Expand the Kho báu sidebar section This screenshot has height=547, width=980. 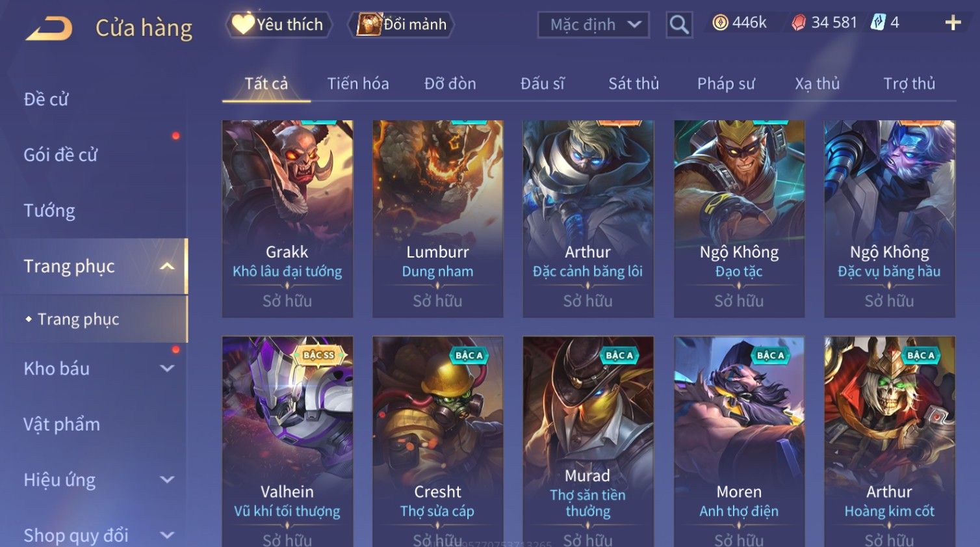167,368
